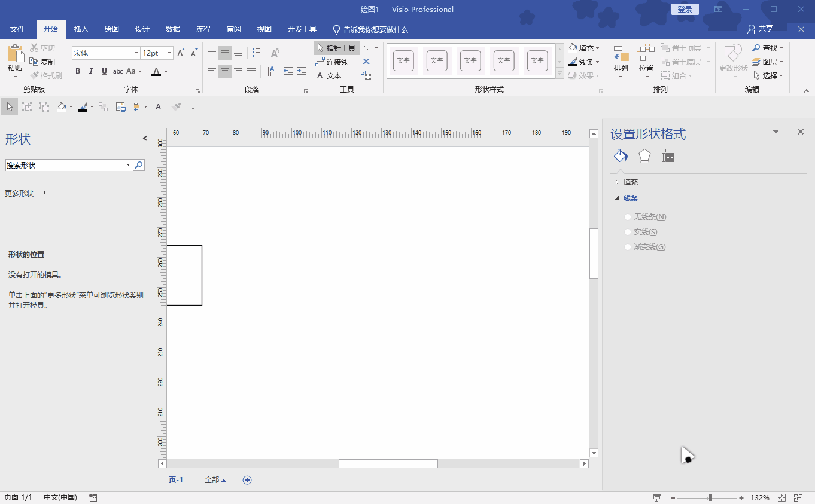Select the Solid Line (实线) radio button

[628, 232]
